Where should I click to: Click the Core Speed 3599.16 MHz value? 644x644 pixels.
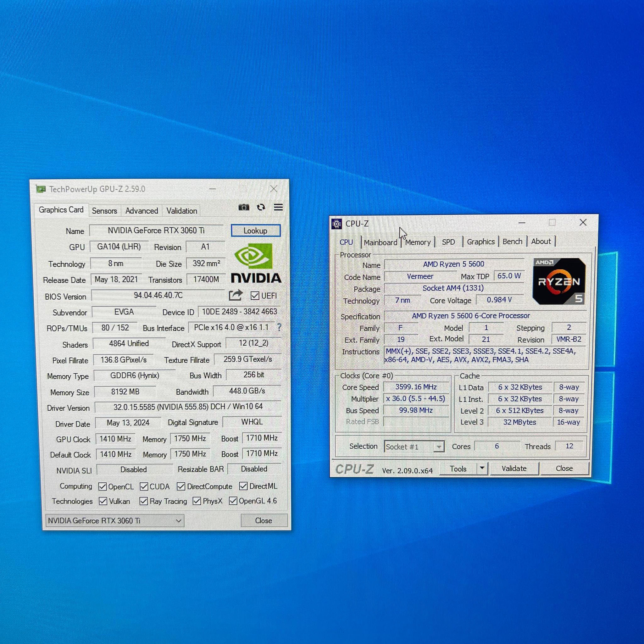click(416, 387)
